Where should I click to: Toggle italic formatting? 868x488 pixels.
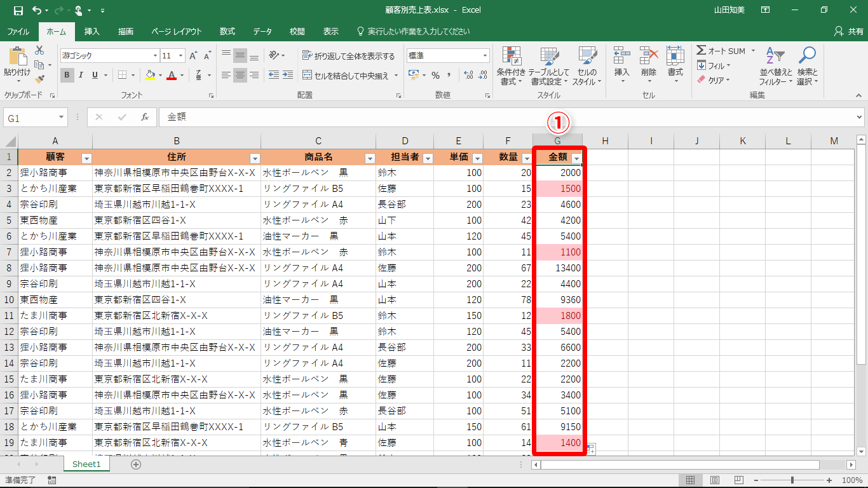click(x=81, y=75)
